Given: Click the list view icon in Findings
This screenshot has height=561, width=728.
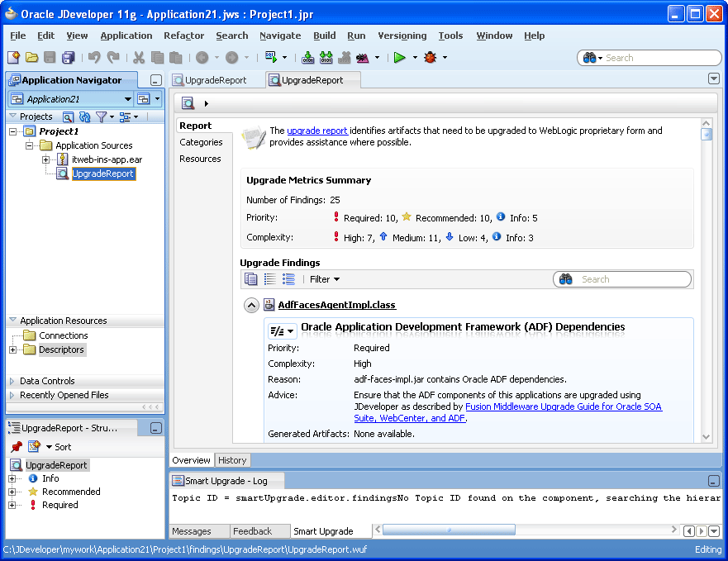Looking at the screenshot, I should pyautogui.click(x=269, y=279).
